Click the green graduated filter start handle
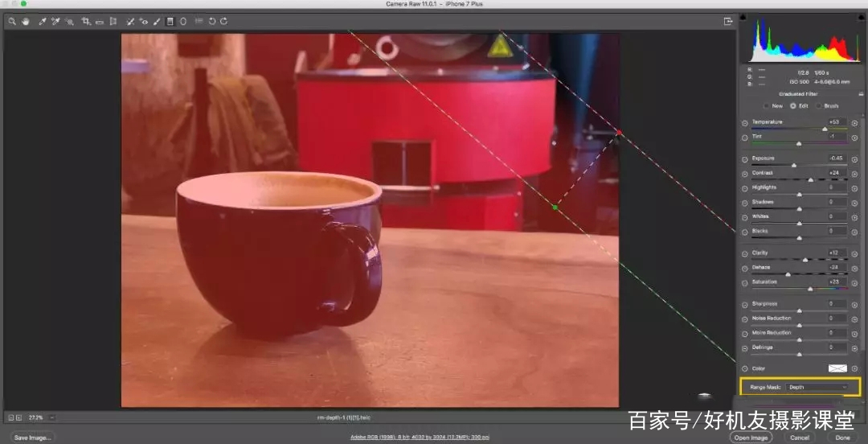This screenshot has height=444, width=868. click(x=555, y=208)
